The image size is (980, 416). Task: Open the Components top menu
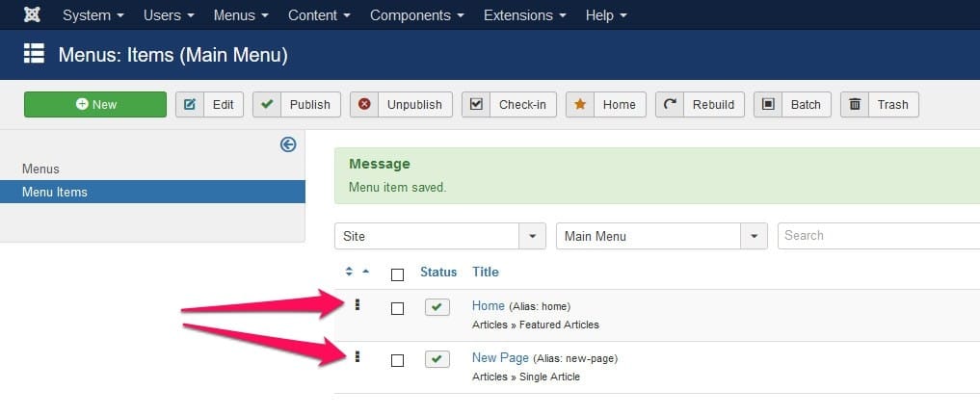[417, 15]
